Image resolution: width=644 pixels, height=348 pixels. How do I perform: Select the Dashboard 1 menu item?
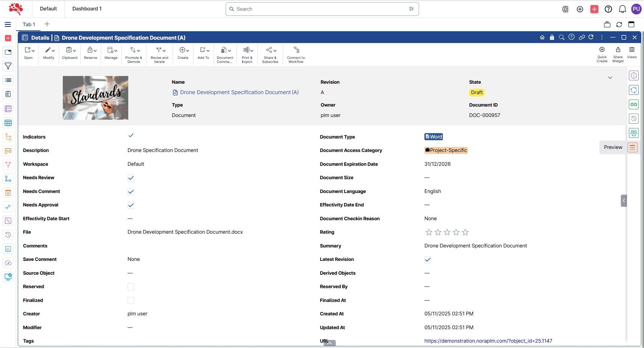(87, 9)
